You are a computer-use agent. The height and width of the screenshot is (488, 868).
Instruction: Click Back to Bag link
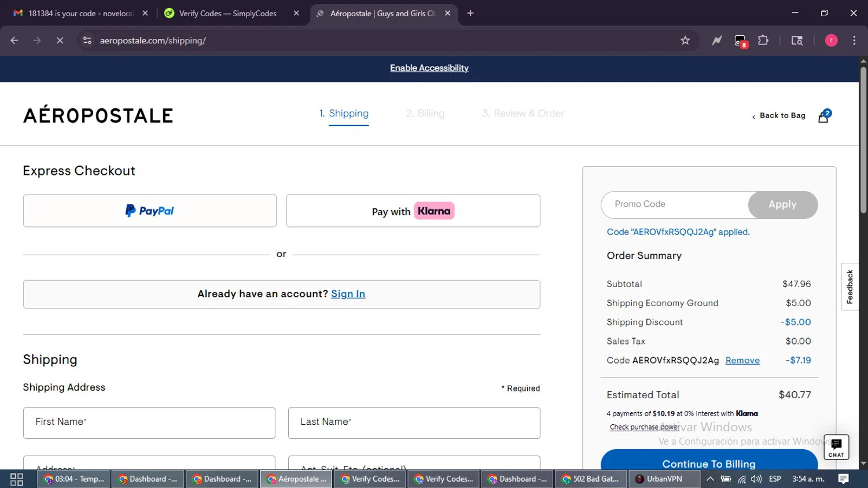click(778, 116)
